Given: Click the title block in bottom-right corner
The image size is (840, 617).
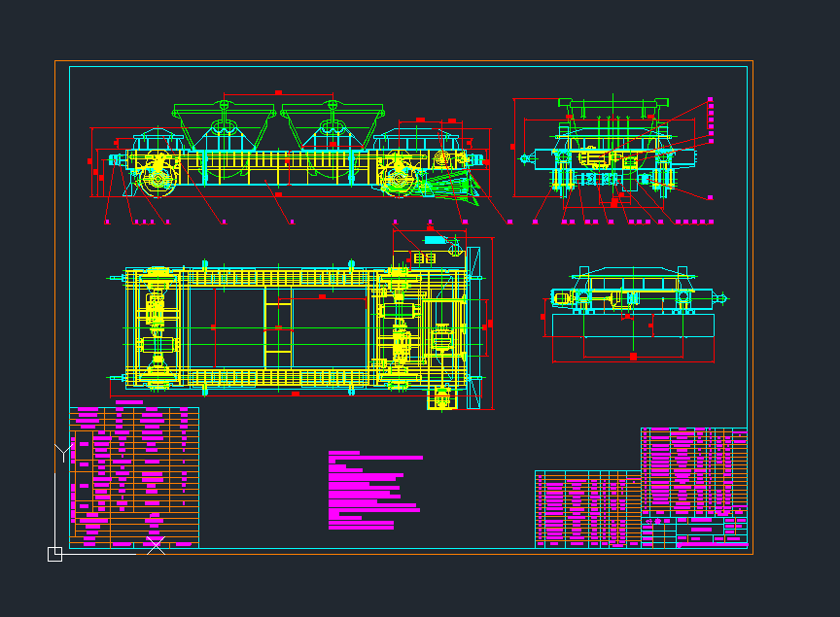Looking at the screenshot, I should [x=694, y=531].
